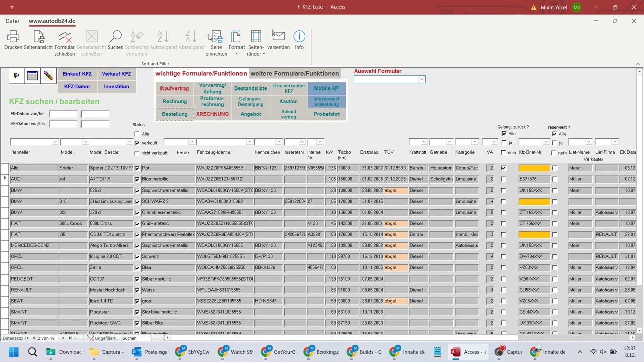Click the Kaufvertrag button
This screenshot has height=362, width=644.
175,88
